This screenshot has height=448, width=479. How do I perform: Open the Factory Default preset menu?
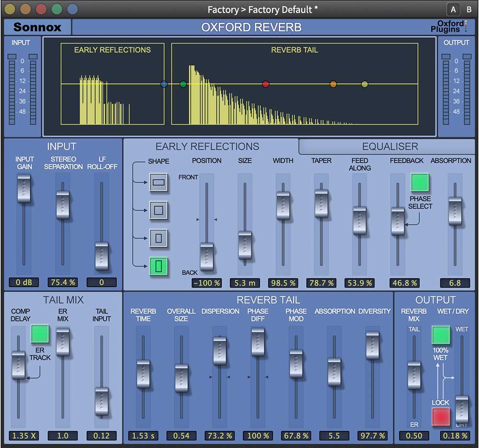pyautogui.click(x=262, y=10)
